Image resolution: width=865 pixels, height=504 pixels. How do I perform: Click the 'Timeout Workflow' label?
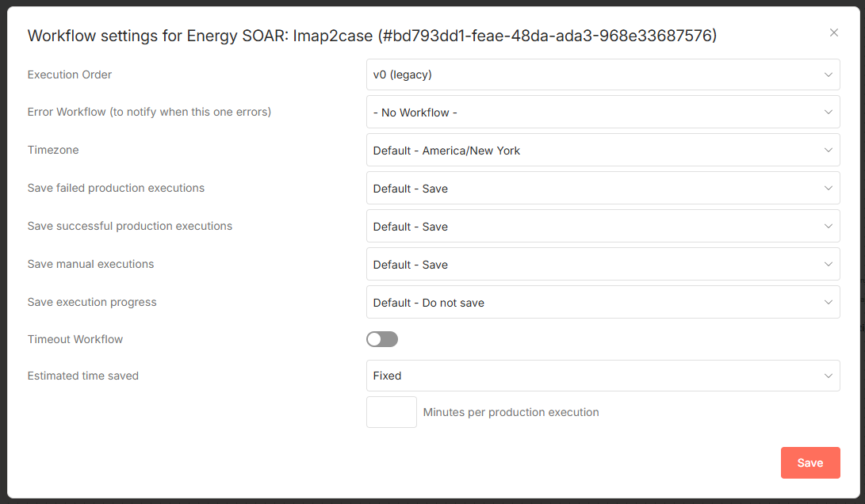point(75,339)
